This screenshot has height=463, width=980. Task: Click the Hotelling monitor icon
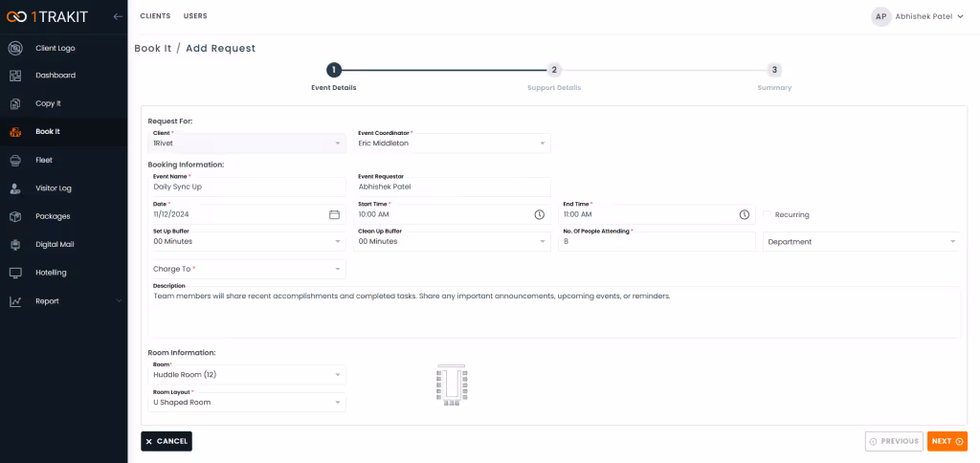(16, 273)
